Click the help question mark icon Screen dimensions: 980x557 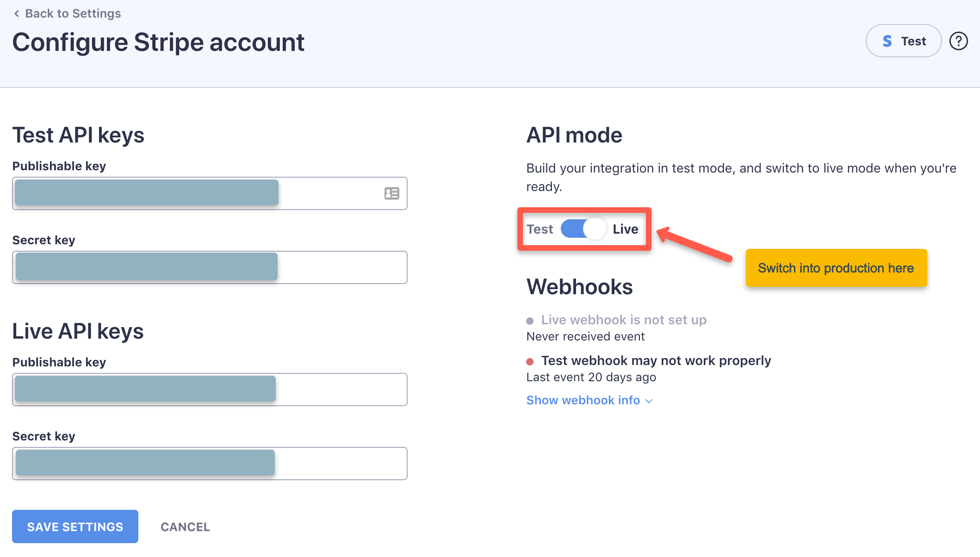(x=958, y=41)
